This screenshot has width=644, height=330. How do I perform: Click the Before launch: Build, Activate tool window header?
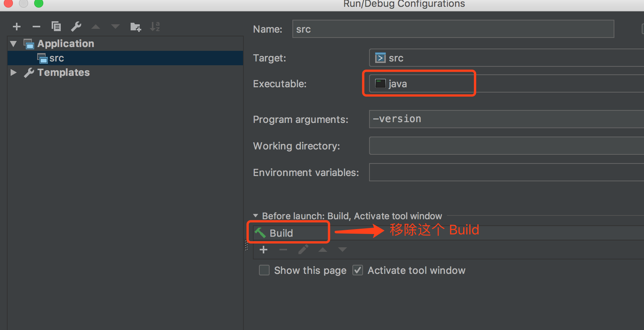coord(352,216)
